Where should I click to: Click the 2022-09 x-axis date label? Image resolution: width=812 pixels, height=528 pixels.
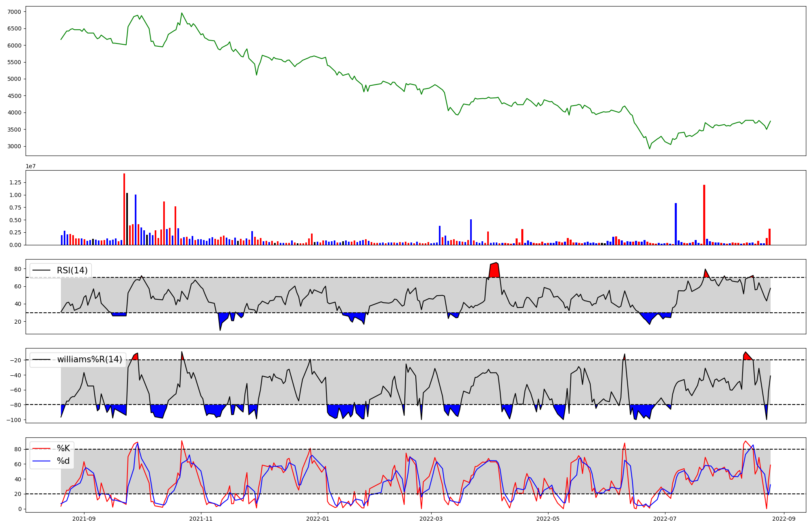[784, 519]
